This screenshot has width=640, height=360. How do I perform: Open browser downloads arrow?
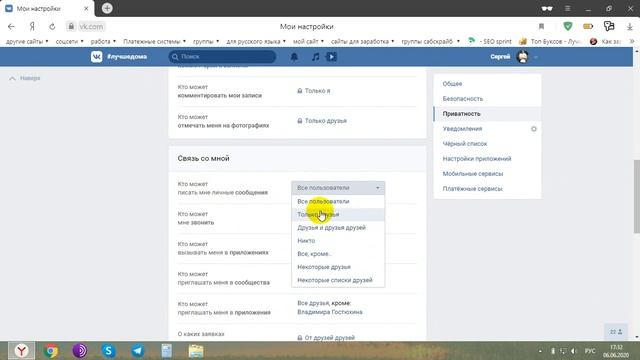629,27
